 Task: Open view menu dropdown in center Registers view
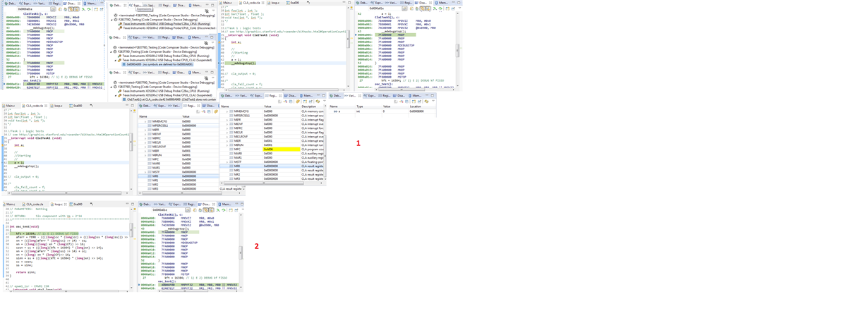pyautogui.click(x=325, y=102)
